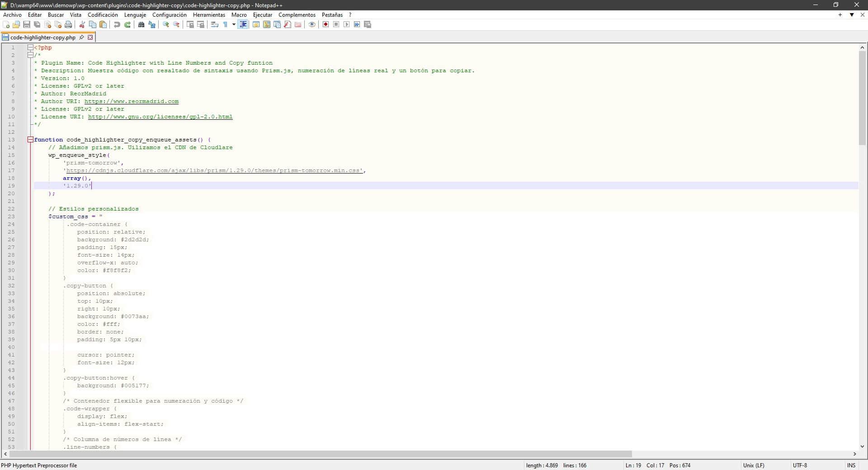
Task: Click the vertical scrollbar thumb
Action: 862,98
